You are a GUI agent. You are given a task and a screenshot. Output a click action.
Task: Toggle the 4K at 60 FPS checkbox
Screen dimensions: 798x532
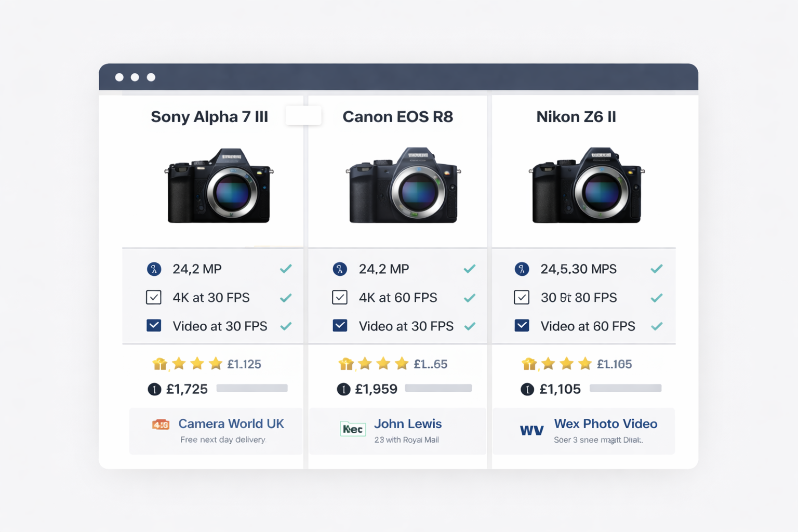pyautogui.click(x=340, y=297)
